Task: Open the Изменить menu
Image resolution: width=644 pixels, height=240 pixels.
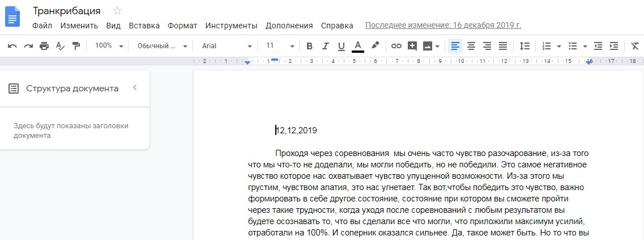Action: (x=79, y=26)
